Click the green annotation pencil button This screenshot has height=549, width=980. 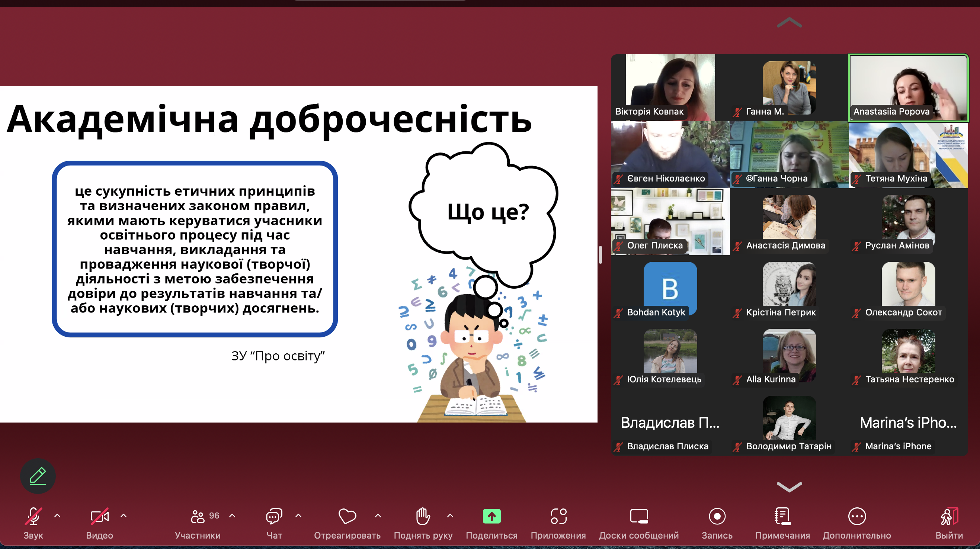(38, 476)
